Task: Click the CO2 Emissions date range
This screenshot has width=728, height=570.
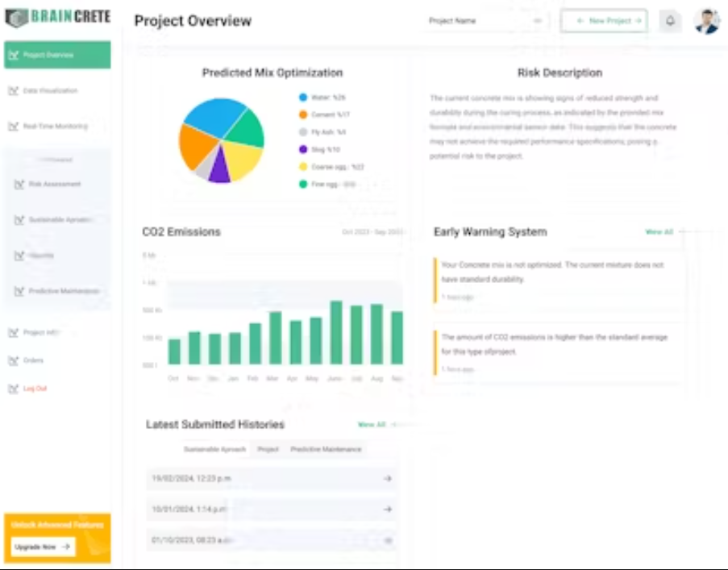Action: 372,231
